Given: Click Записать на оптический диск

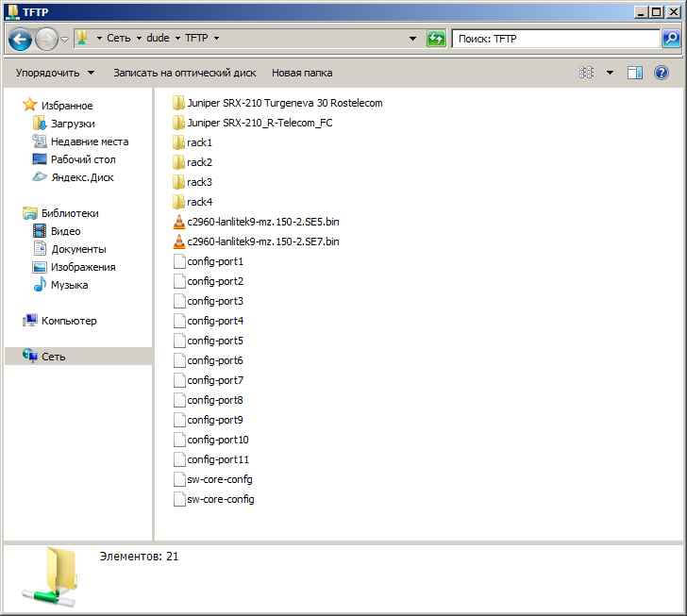Looking at the screenshot, I should click(184, 73).
